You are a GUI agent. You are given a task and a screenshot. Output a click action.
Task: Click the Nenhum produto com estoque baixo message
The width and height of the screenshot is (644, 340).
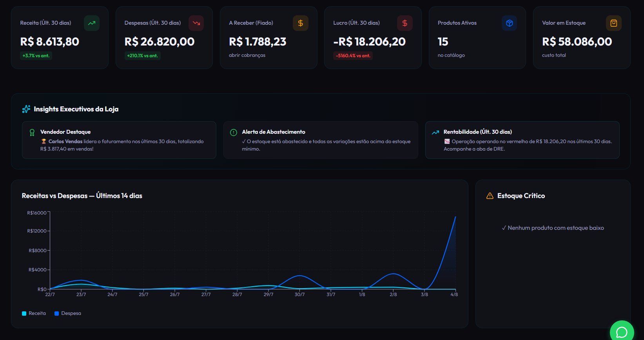(553, 228)
